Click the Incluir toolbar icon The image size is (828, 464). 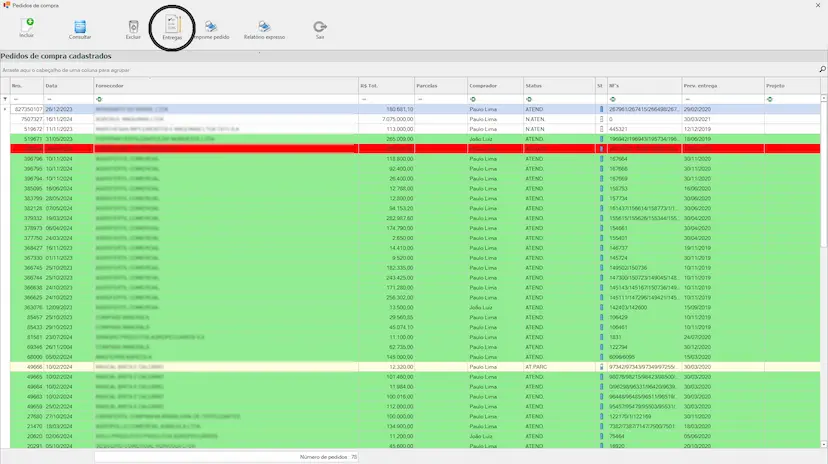coord(27,24)
